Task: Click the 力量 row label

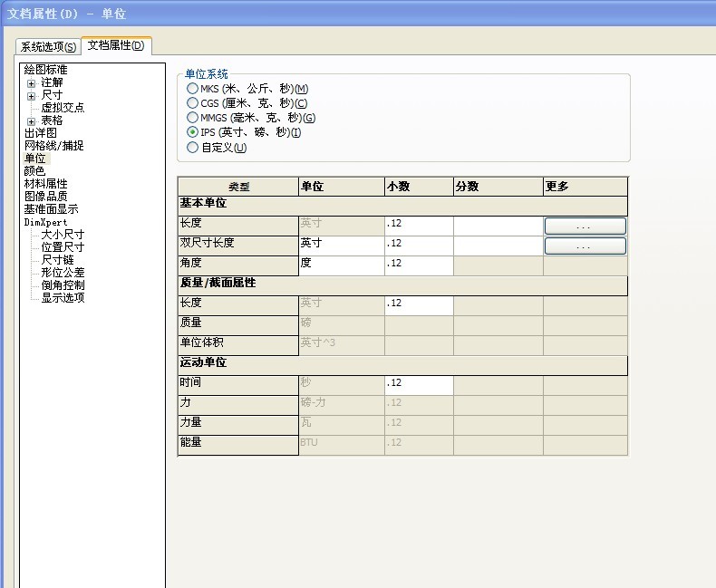Action: tap(238, 425)
